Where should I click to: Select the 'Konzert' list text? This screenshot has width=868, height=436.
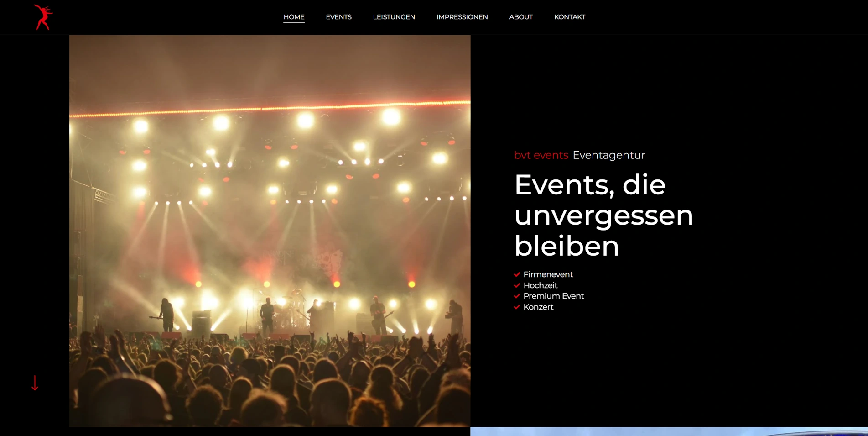538,307
